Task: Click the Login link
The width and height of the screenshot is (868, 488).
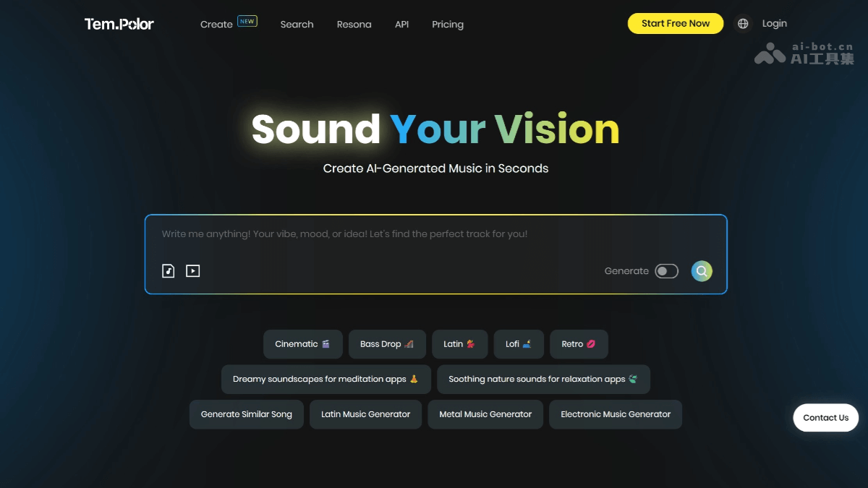Action: pyautogui.click(x=774, y=24)
